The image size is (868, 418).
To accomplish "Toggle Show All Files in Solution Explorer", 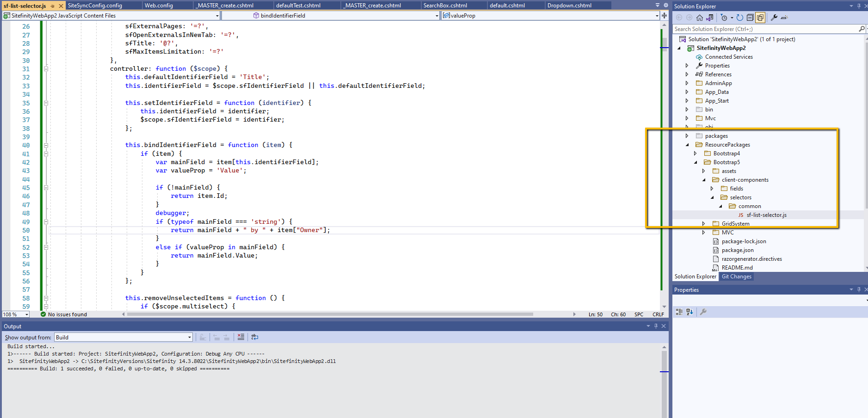I will [x=760, y=18].
